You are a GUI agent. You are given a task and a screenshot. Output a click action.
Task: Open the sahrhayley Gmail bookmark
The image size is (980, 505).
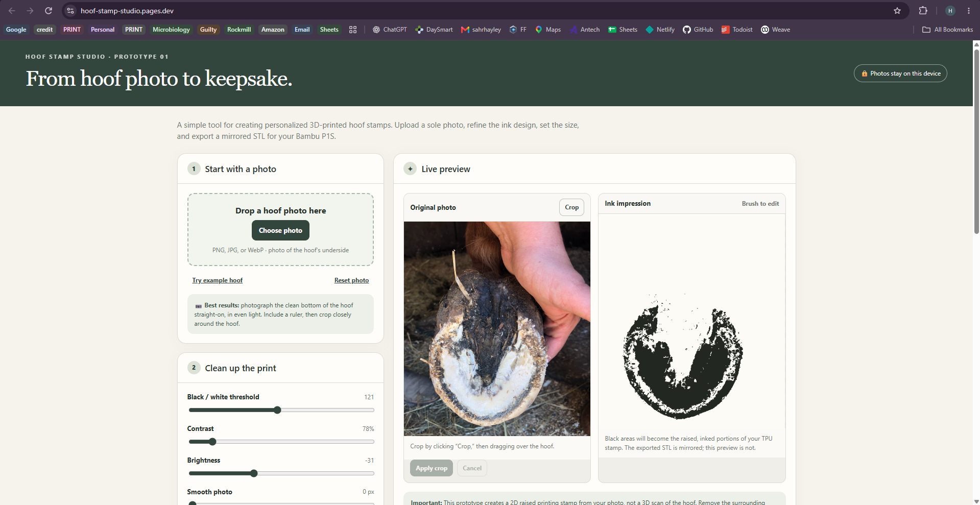click(481, 30)
